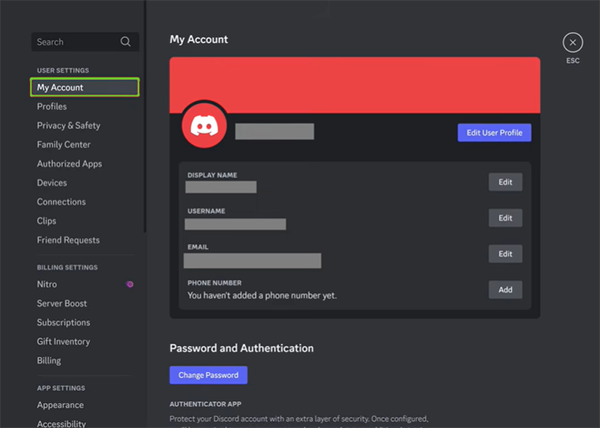This screenshot has width=600, height=428.
Task: Click the search magnifier icon
Action: pyautogui.click(x=126, y=42)
